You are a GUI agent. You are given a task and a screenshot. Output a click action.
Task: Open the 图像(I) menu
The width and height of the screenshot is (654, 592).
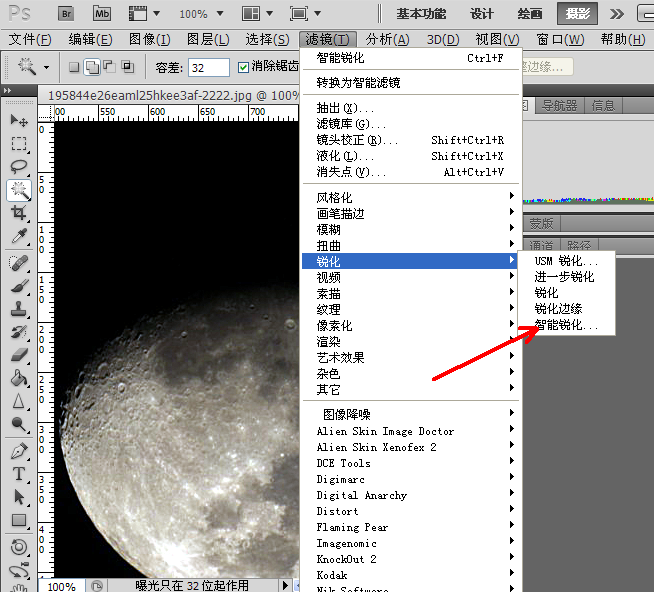point(149,40)
